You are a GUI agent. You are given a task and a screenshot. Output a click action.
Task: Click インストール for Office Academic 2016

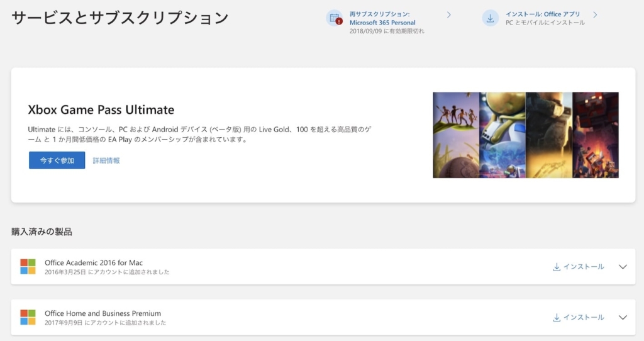coord(579,267)
